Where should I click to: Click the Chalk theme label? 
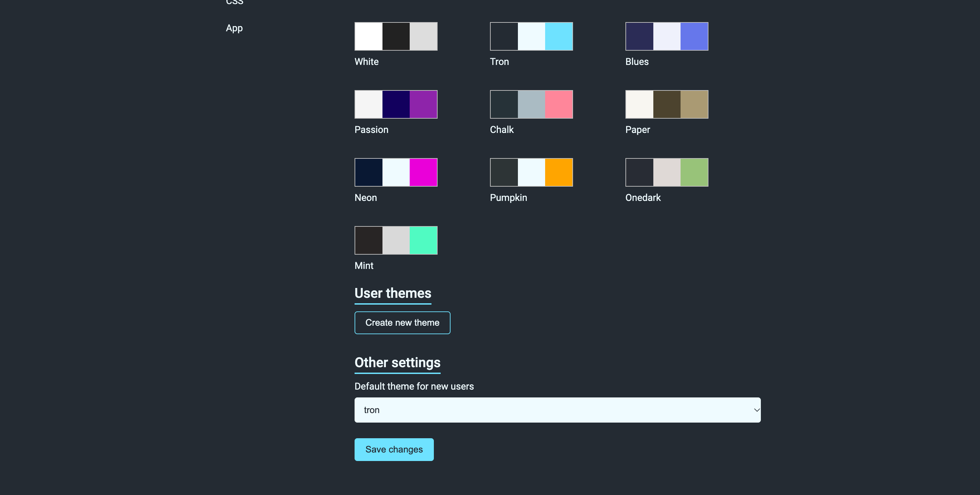(x=502, y=130)
